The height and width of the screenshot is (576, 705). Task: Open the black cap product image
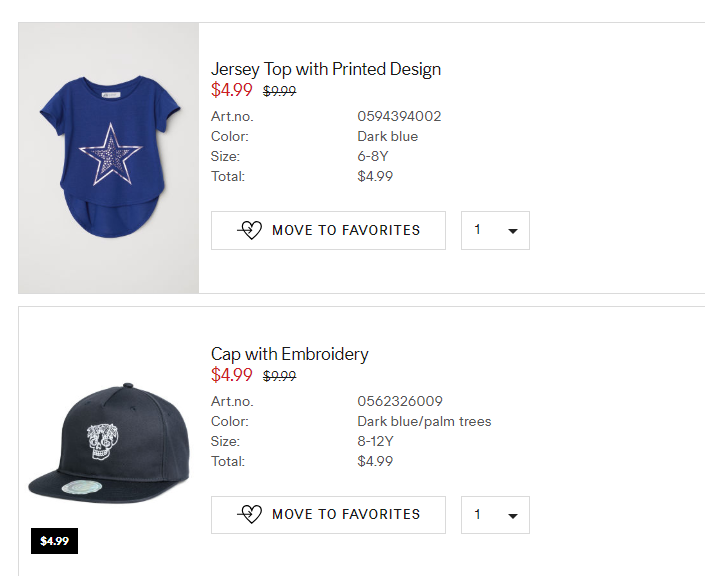point(108,440)
